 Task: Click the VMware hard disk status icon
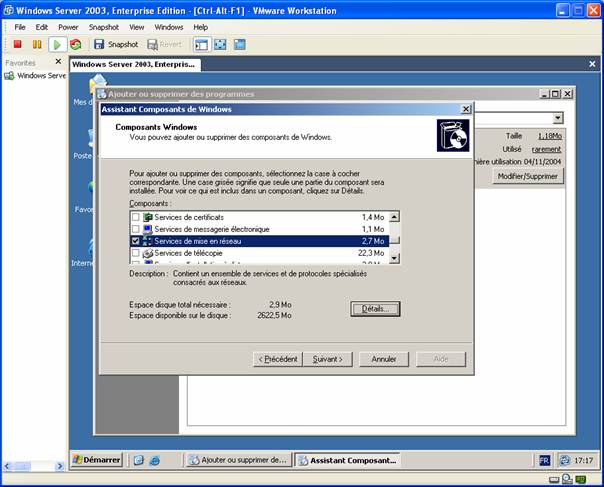[x=554, y=480]
